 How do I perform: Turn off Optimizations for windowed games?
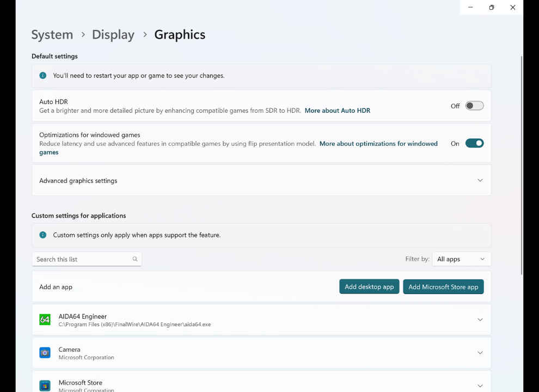tap(474, 144)
